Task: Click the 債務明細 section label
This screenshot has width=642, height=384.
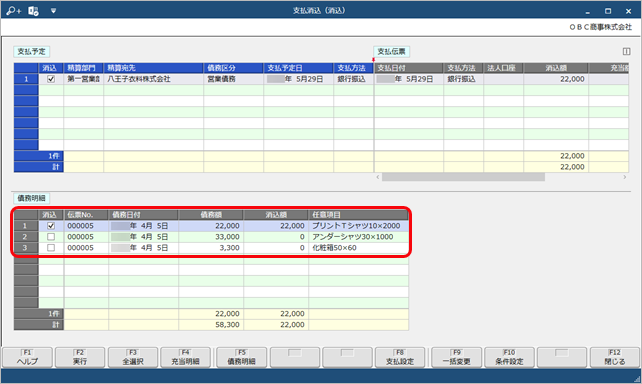Action: [32, 198]
